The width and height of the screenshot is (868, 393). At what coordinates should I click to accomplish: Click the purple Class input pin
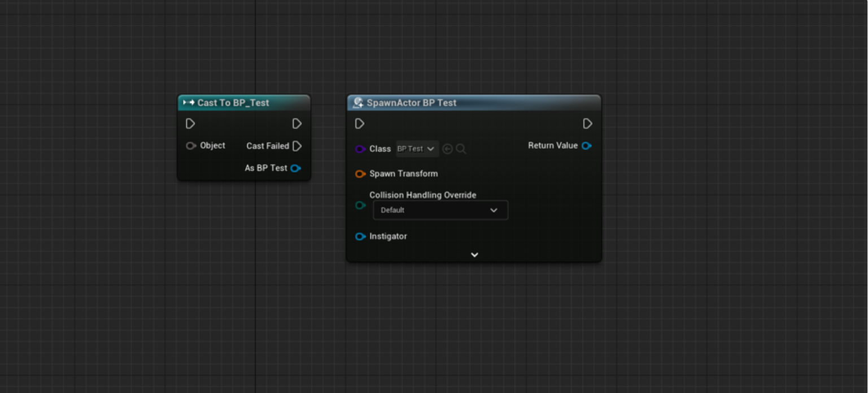coord(360,149)
